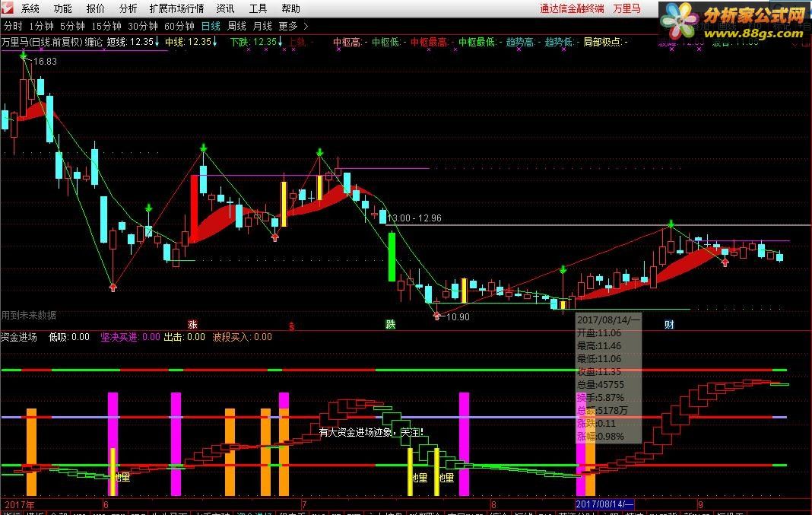Switch to the 15分钟 period tab
The width and height of the screenshot is (812, 515).
click(x=106, y=26)
